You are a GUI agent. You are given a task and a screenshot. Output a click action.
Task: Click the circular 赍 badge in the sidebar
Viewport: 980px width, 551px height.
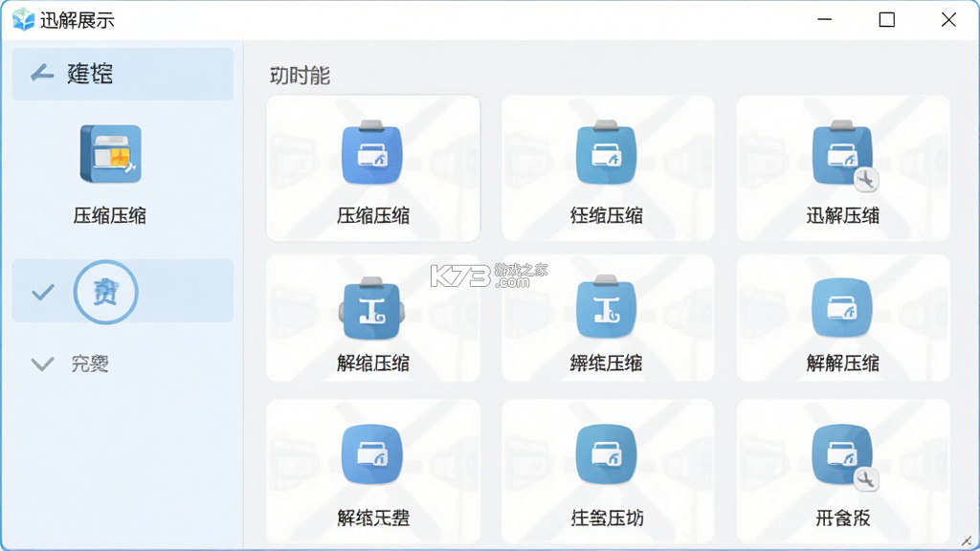click(105, 292)
